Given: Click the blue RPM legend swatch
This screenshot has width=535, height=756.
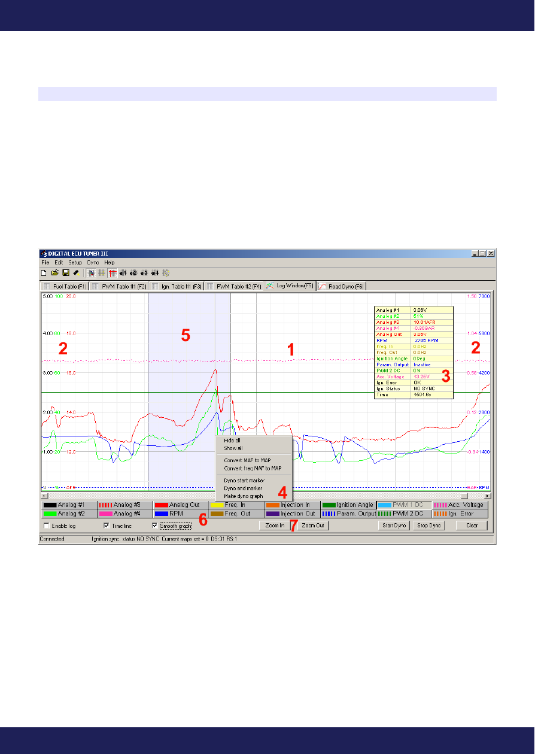Looking at the screenshot, I should (x=162, y=514).
